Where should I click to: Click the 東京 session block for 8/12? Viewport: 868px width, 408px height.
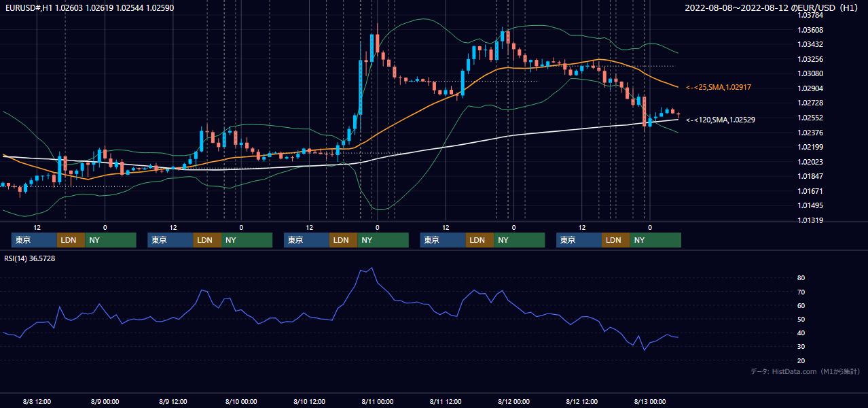[579, 240]
